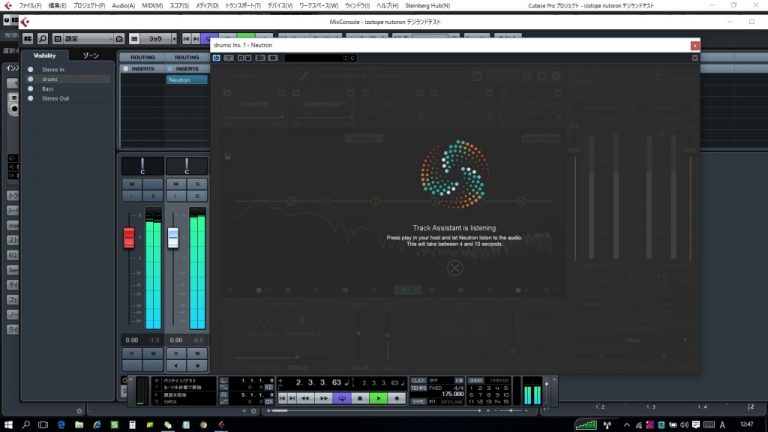Screen dimensions: 768x432
Task: Solo the second mixer channel
Action: click(x=197, y=184)
